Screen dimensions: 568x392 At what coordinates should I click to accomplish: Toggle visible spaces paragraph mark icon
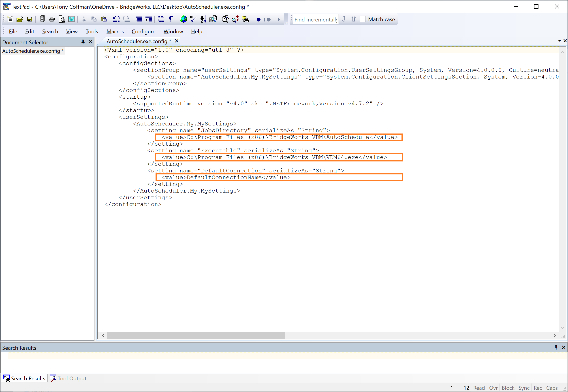pyautogui.click(x=171, y=19)
